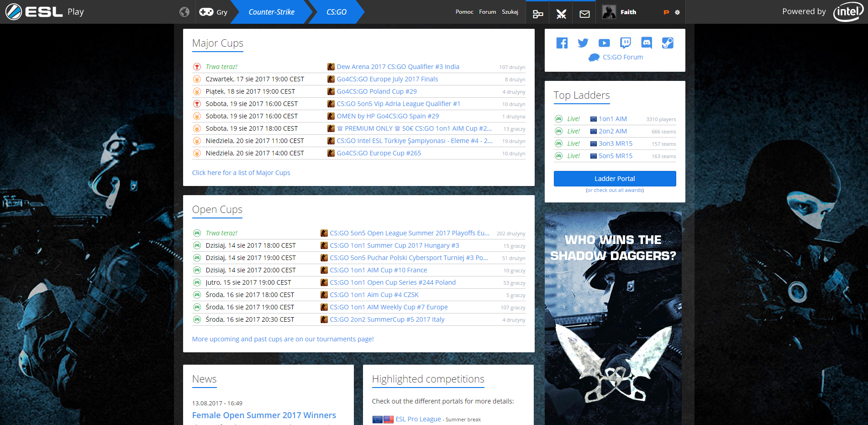The image size is (868, 425).
Task: Open the envelope messages icon
Action: 584,14
